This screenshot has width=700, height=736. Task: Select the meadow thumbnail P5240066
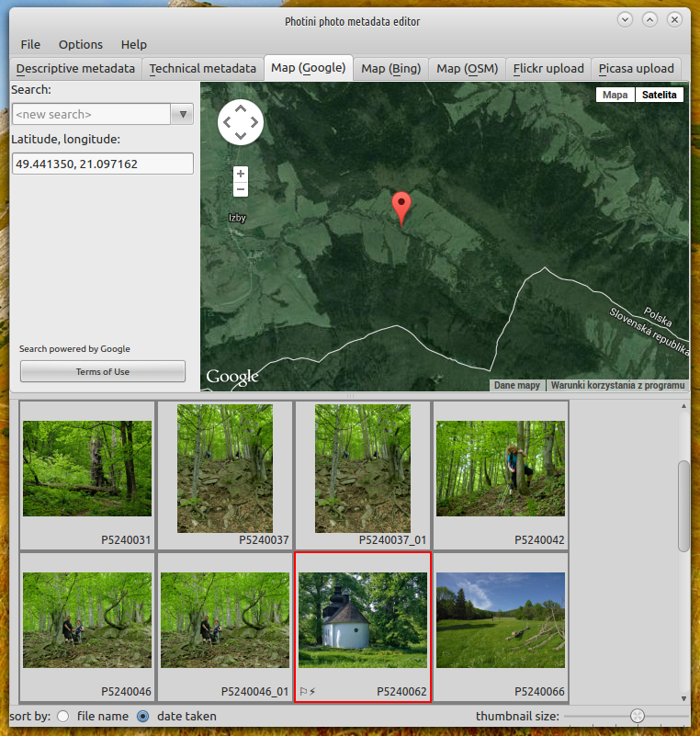501,628
